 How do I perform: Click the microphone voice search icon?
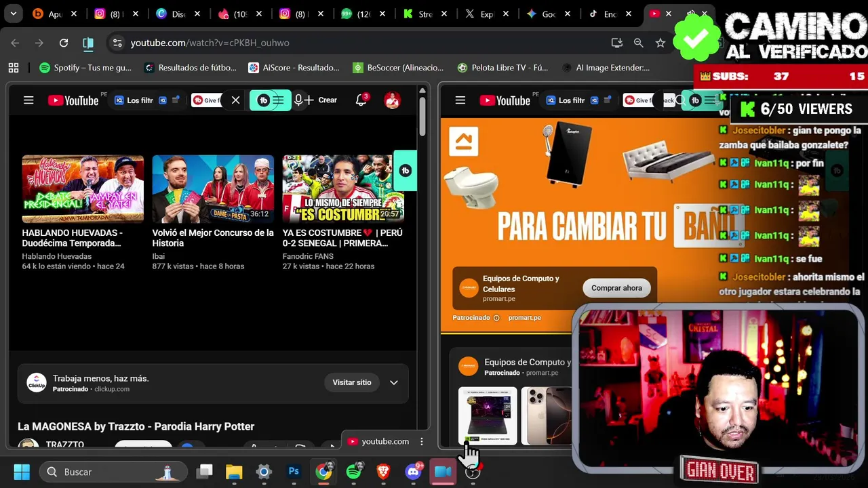pyautogui.click(x=298, y=100)
